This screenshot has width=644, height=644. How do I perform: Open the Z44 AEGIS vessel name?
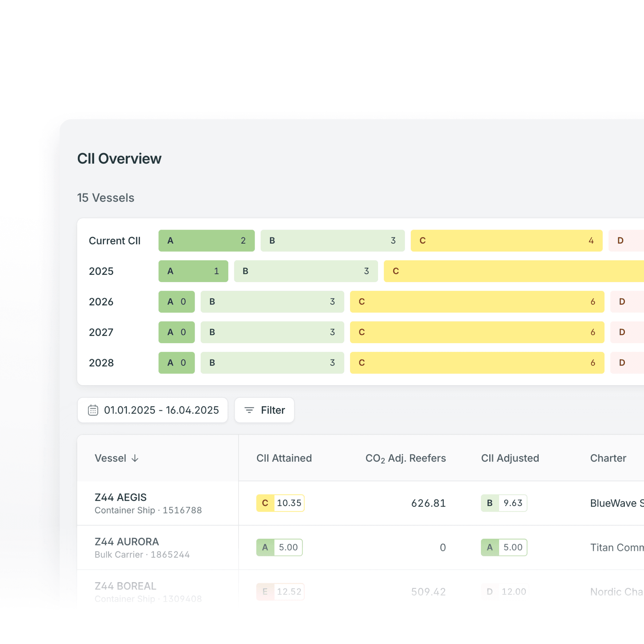[x=121, y=497]
